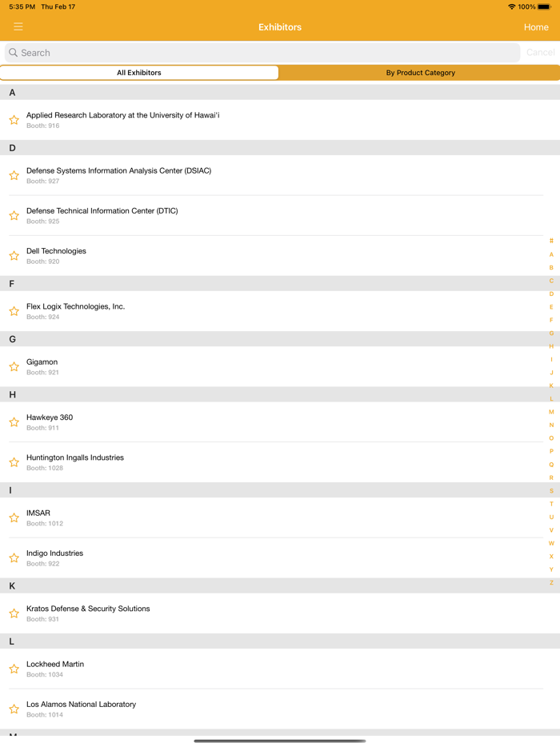Toggle favorite star for Hawkeye 360
This screenshot has height=747, width=560.
(14, 422)
